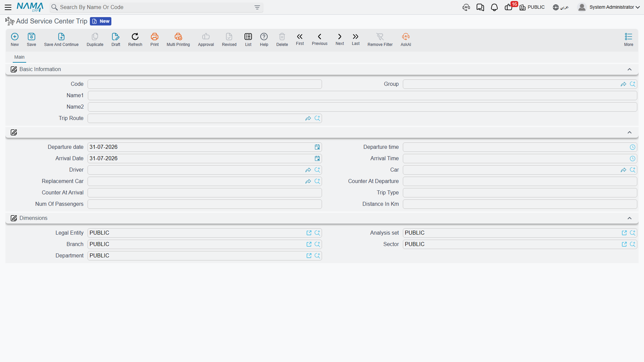Click the Name2 input field
Screen dimensions: 644x362
(x=362, y=107)
